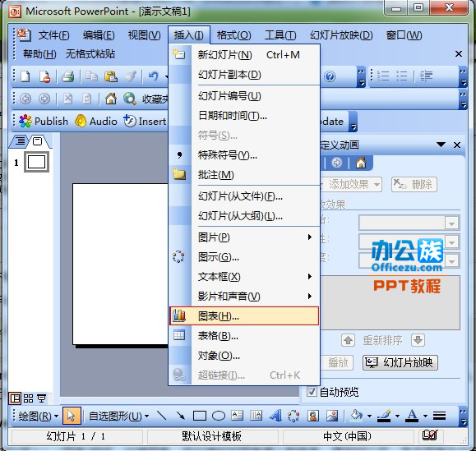Click the 幻灯片放映 button in task pane

coord(400,362)
